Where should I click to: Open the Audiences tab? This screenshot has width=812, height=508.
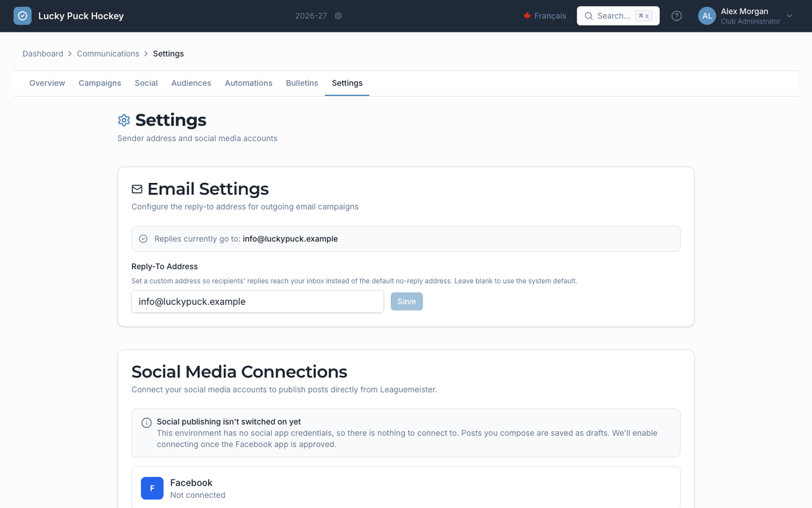click(191, 83)
